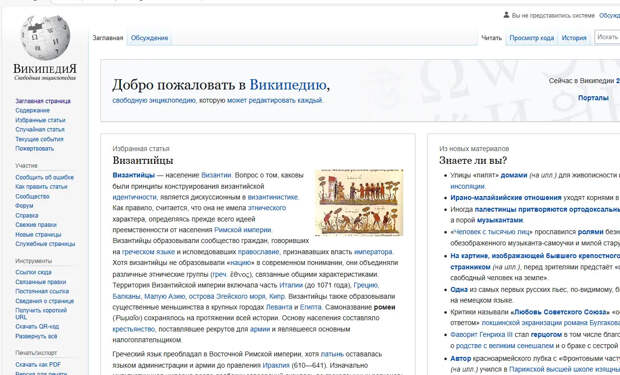Image resolution: width=620 pixels, height=375 pixels.
Task: Open the Заглавная tab
Action: click(108, 38)
